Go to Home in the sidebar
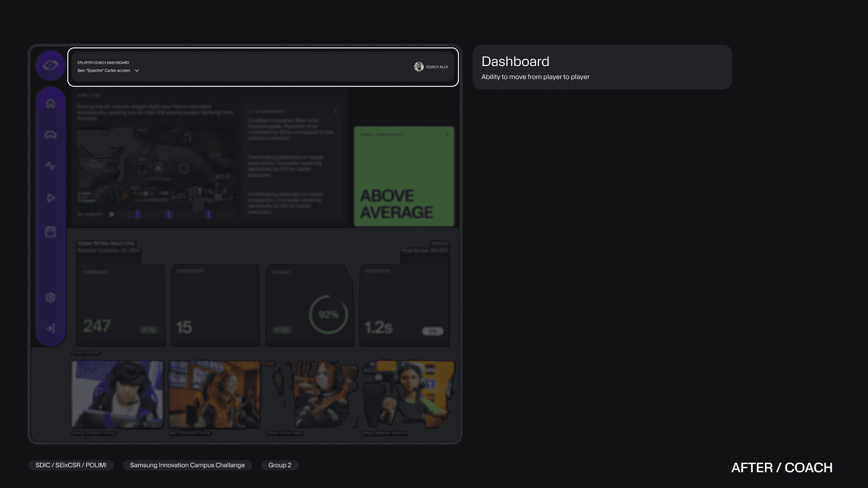868x488 pixels. coord(51,103)
